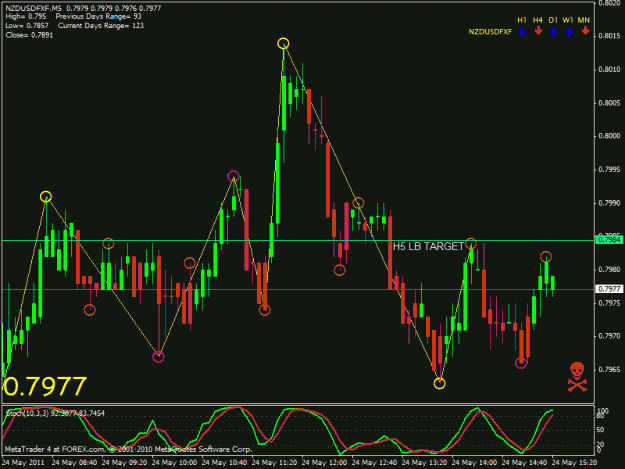The width and height of the screenshot is (625, 469).
Task: Select the magenta circle at the 14:40 swing low
Action: (521, 363)
